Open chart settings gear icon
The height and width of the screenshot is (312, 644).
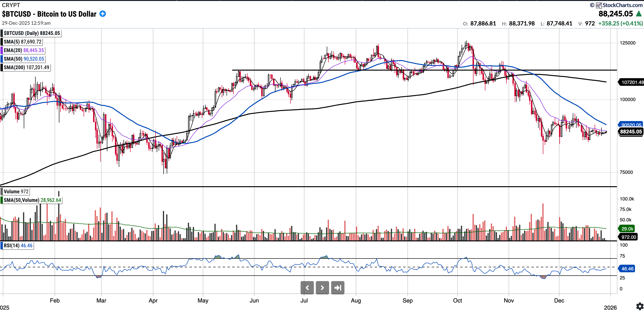pyautogui.click(x=639, y=306)
